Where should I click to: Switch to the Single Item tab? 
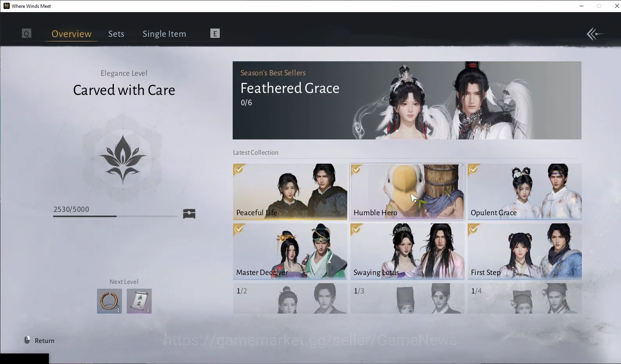(x=164, y=34)
